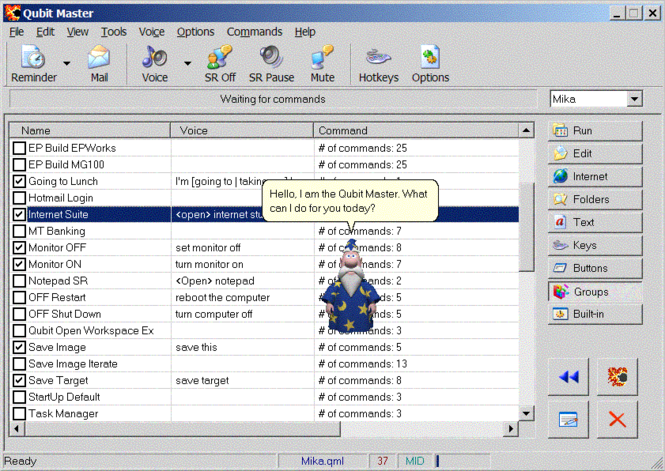This screenshot has width=665, height=471.
Task: Open the Mika character combo box
Action: point(596,99)
